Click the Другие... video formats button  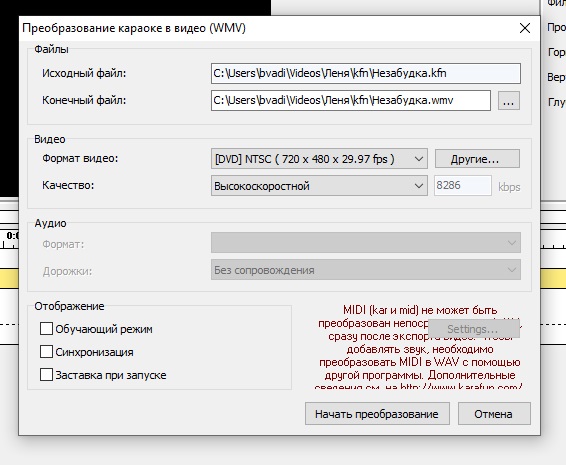477,159
